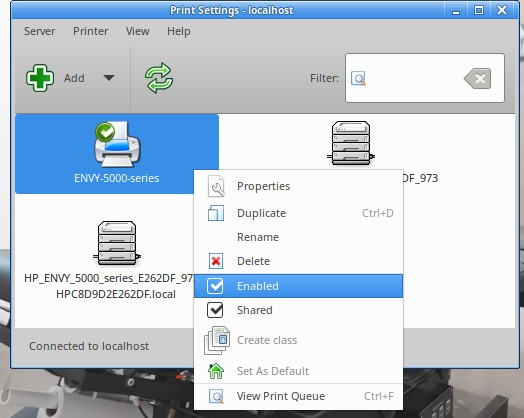Open the Add dropdown arrow
This screenshot has width=524, height=418.
[109, 78]
